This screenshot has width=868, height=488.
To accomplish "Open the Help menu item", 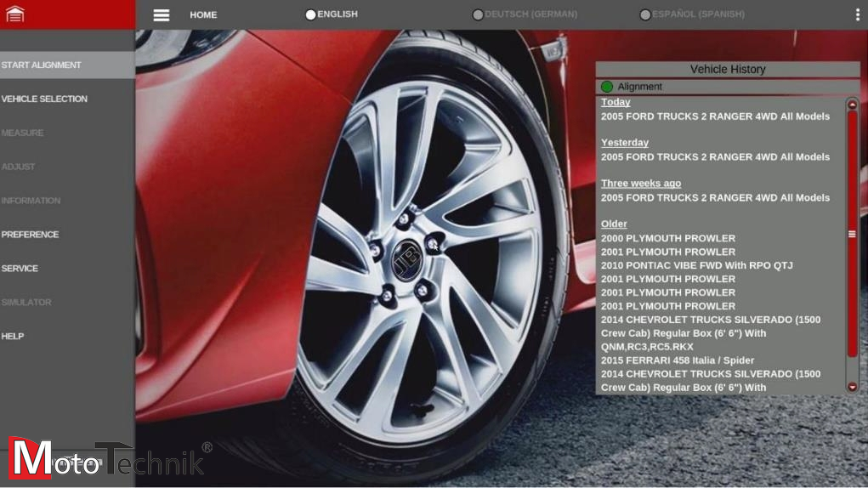I will coord(13,337).
